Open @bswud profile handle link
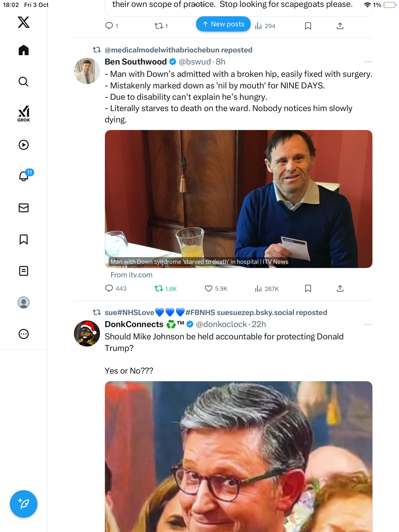Image resolution: width=399 pixels, height=532 pixels. 195,62
